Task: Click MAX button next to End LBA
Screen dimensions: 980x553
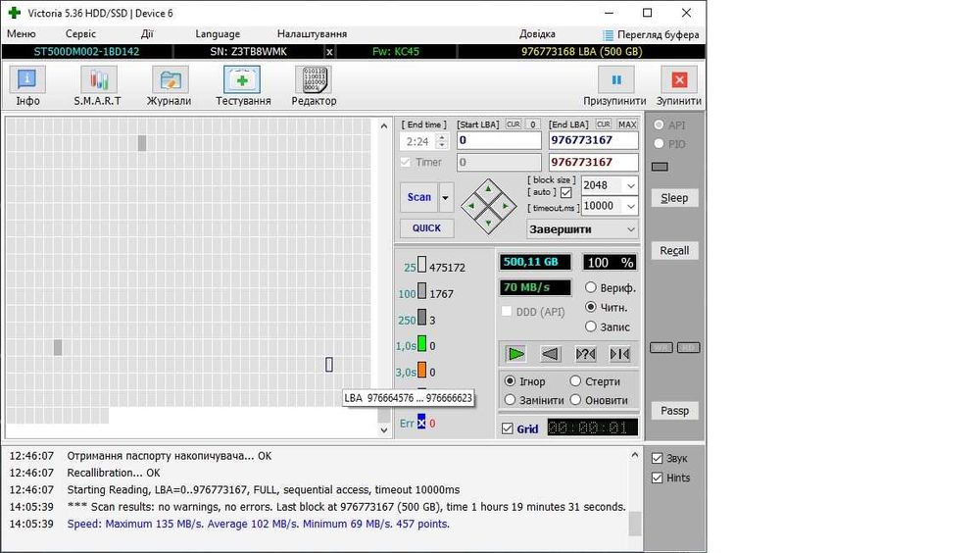Action: [627, 124]
